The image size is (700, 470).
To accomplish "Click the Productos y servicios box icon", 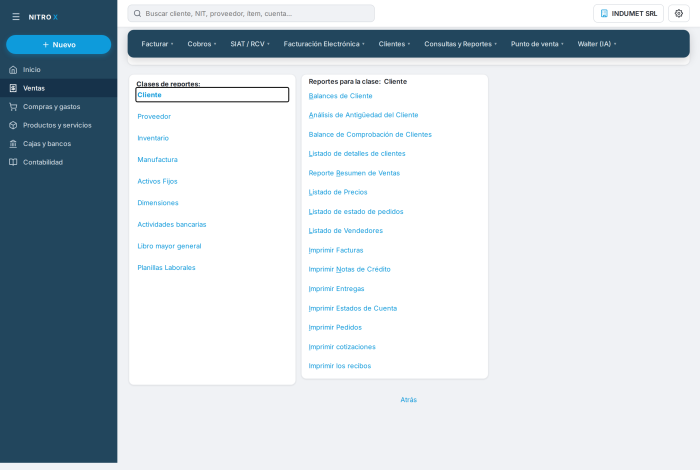I will tap(13, 125).
